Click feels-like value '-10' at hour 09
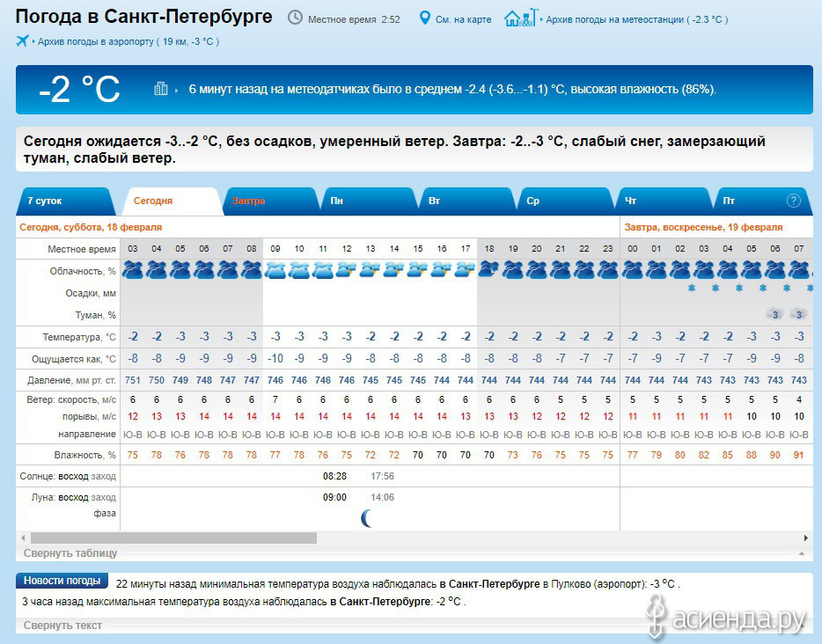The image size is (822, 644). click(275, 358)
